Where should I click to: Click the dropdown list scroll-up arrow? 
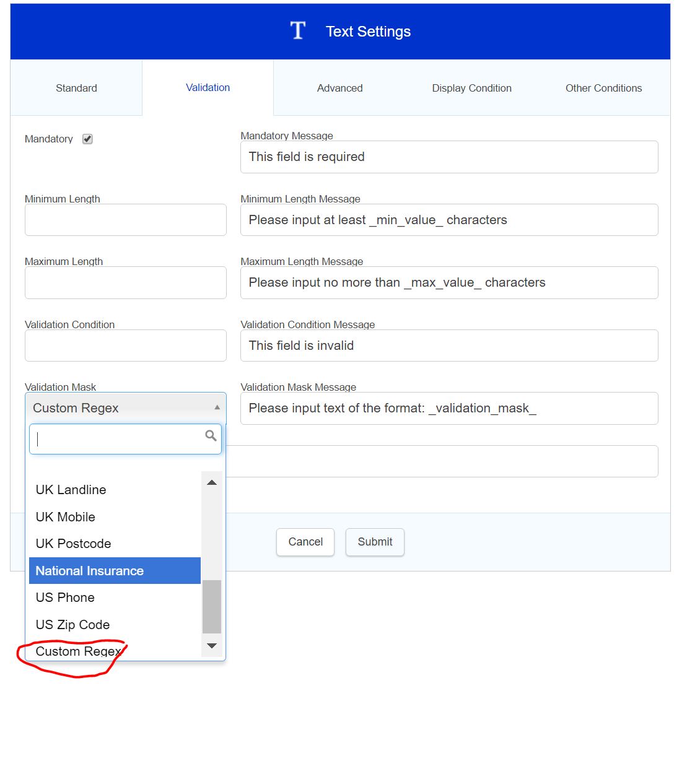coord(212,482)
